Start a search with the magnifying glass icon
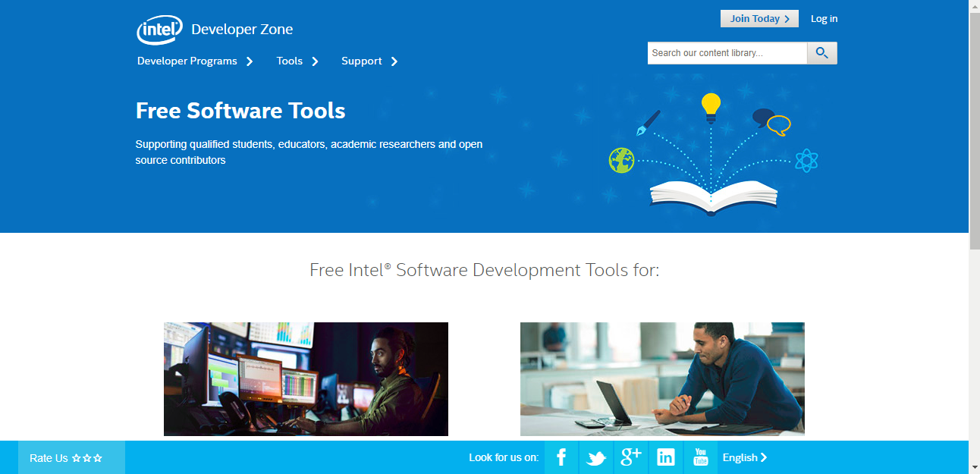Screen dimensions: 980x474 821,52
